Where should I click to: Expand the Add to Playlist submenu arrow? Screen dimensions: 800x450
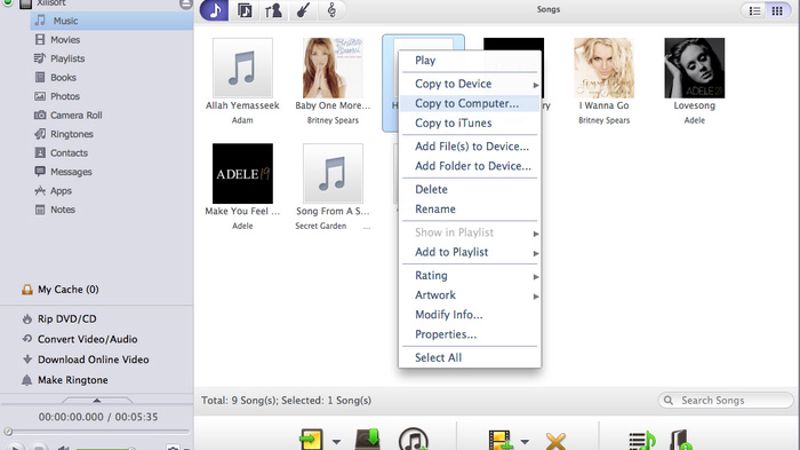click(x=536, y=253)
